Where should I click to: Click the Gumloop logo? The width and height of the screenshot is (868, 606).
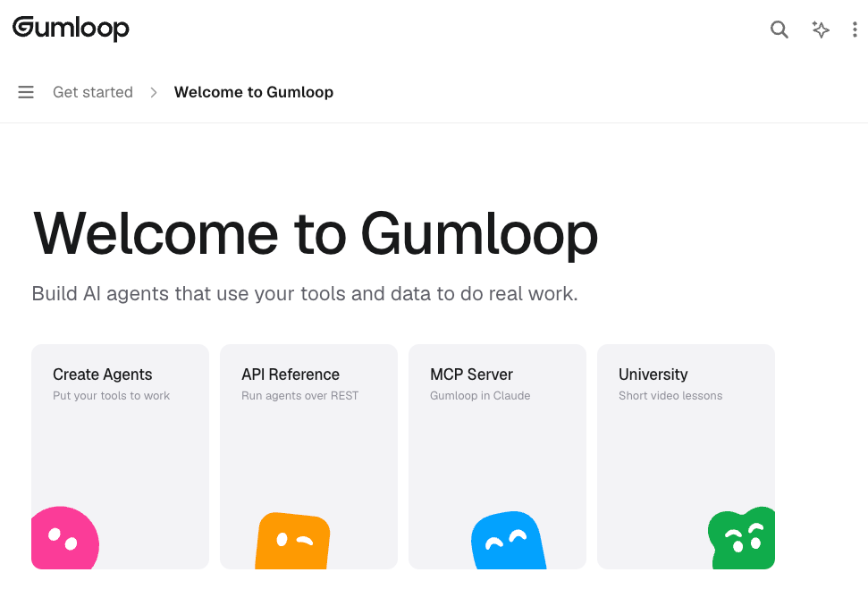tap(71, 28)
